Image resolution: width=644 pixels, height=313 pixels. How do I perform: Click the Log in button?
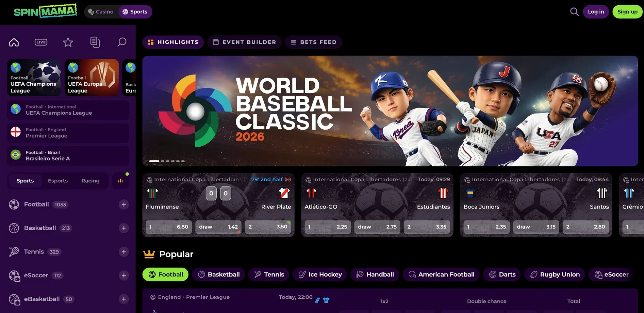(596, 12)
